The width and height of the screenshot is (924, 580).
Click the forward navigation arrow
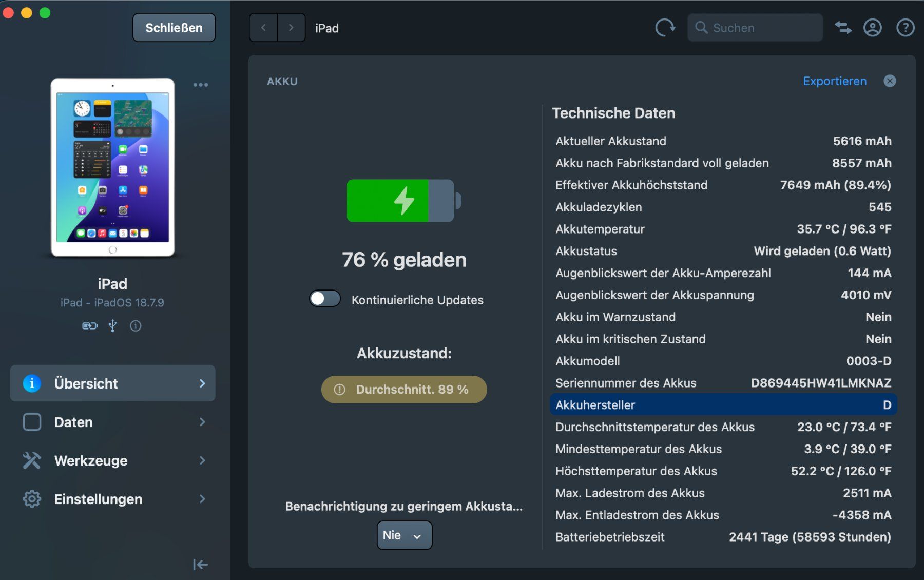coord(291,28)
